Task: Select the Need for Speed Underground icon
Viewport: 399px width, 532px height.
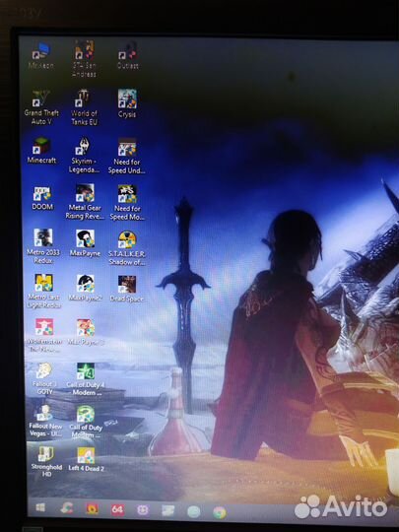Action: tap(126, 156)
